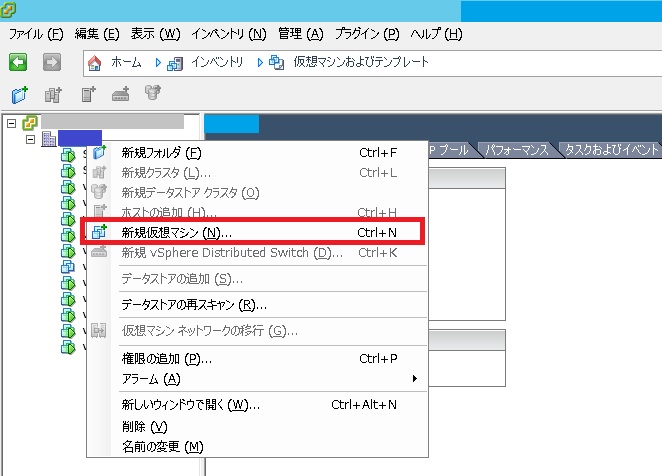The width and height of the screenshot is (662, 476).
Task: Select データストアの再スキャン menu entry
Action: (193, 304)
